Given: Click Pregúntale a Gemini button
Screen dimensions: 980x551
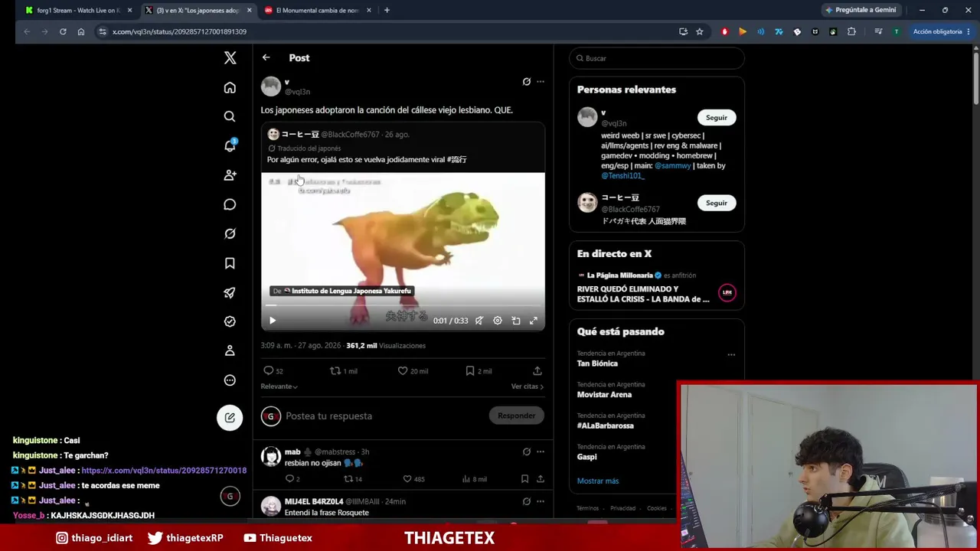Looking at the screenshot, I should pyautogui.click(x=860, y=10).
